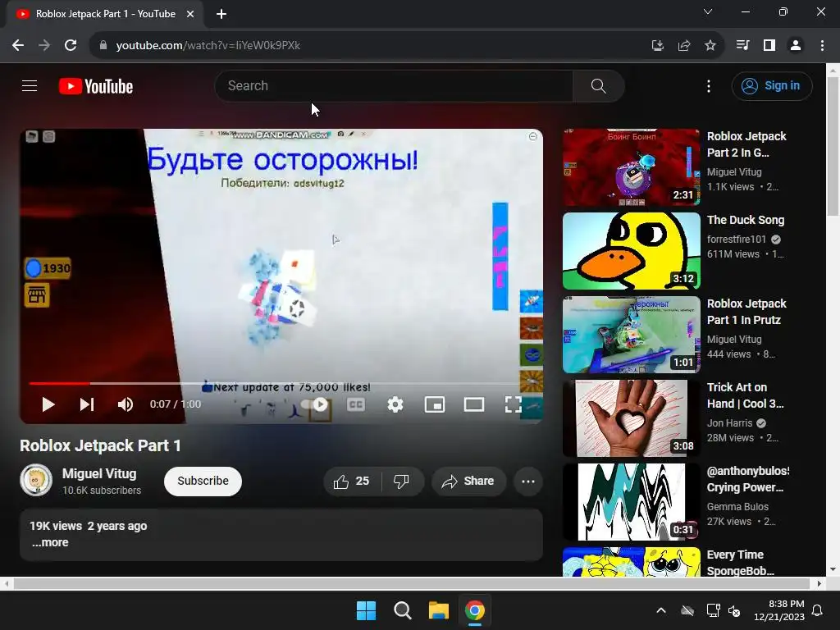Switch to theater mode
This screenshot has width=840, height=630.
tap(473, 404)
